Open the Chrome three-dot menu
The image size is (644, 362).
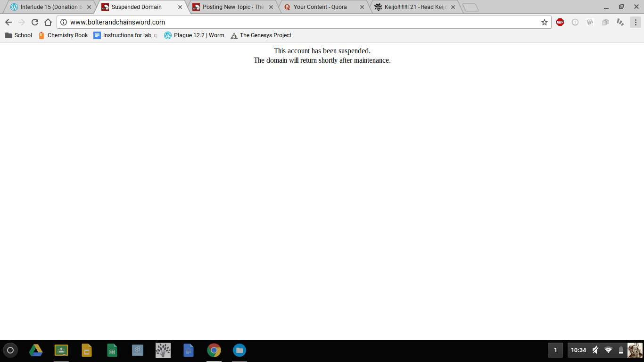(x=635, y=22)
